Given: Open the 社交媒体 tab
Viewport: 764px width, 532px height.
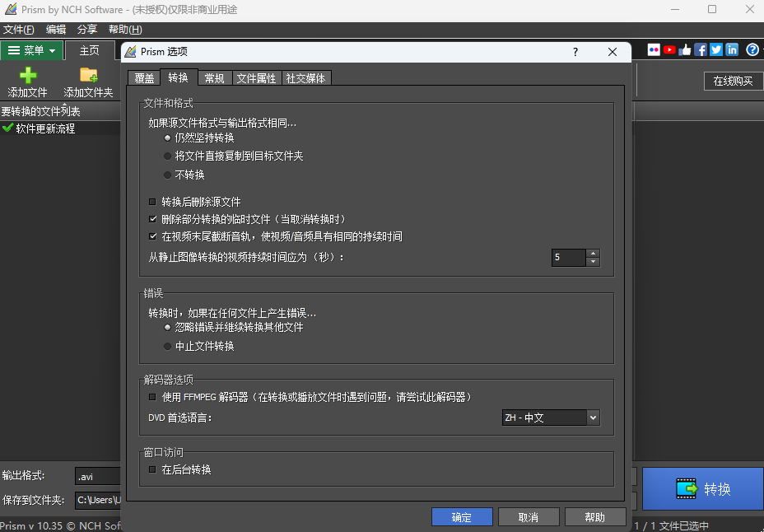Looking at the screenshot, I should pos(306,78).
